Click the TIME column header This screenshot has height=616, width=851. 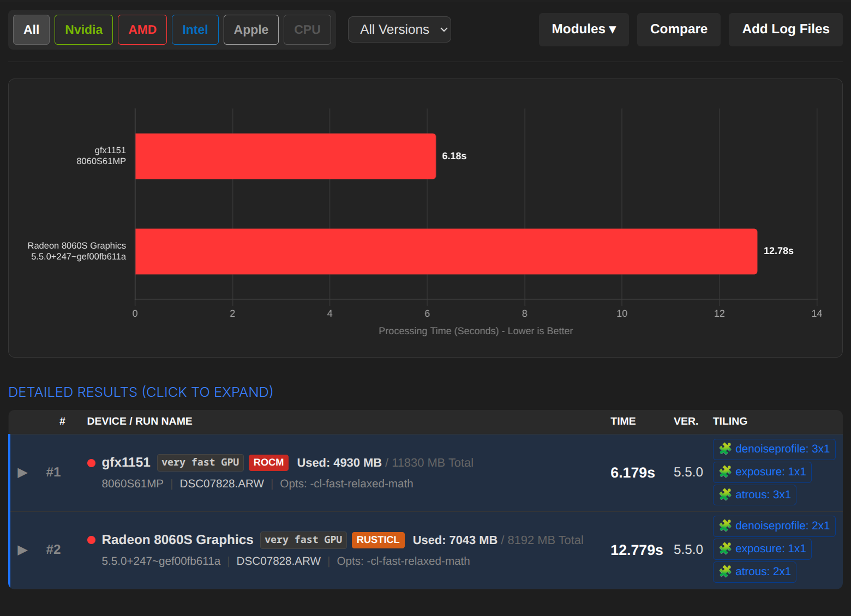(x=623, y=421)
